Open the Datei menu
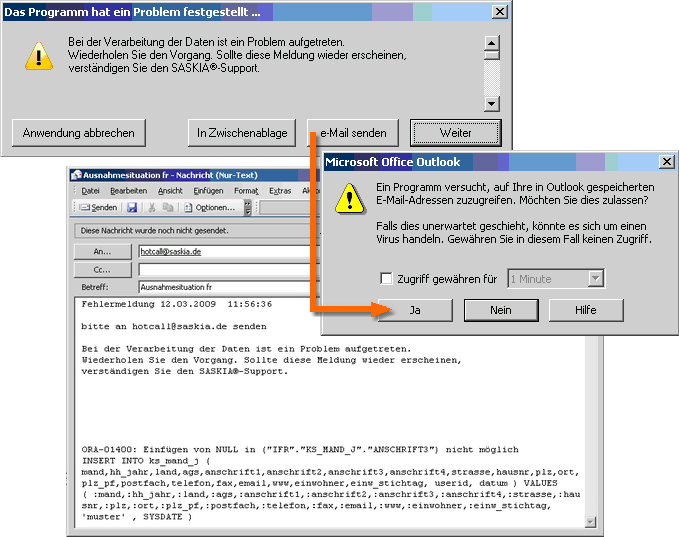 90,190
